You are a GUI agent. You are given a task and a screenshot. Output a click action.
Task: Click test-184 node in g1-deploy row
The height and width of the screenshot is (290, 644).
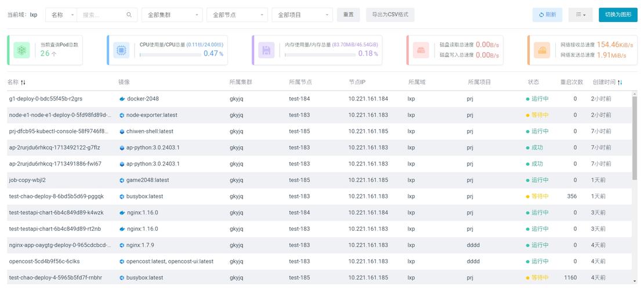click(x=299, y=99)
